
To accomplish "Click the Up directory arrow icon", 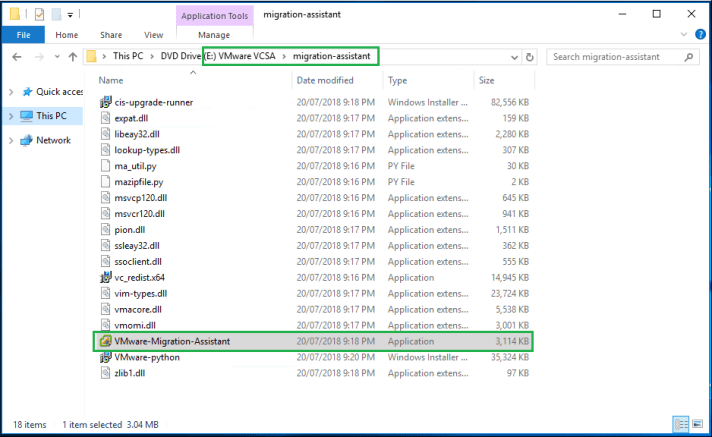I will [69, 57].
